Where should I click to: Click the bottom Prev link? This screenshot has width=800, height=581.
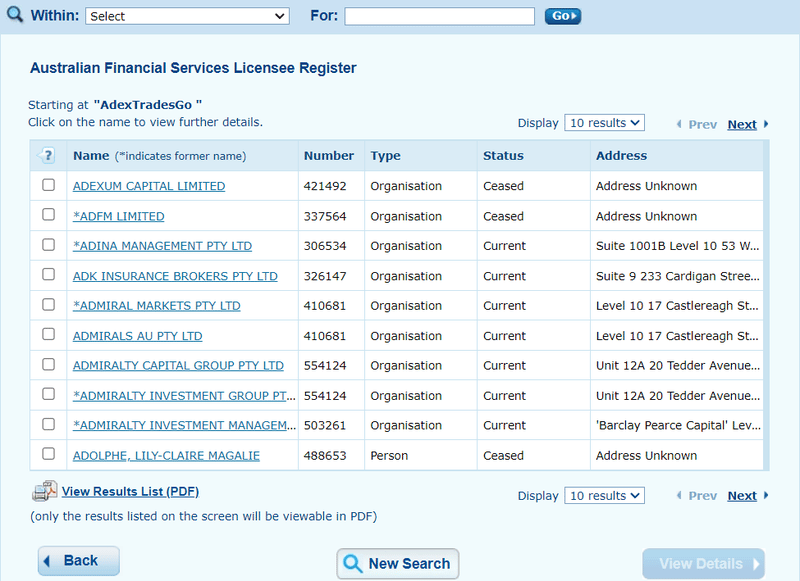point(702,496)
